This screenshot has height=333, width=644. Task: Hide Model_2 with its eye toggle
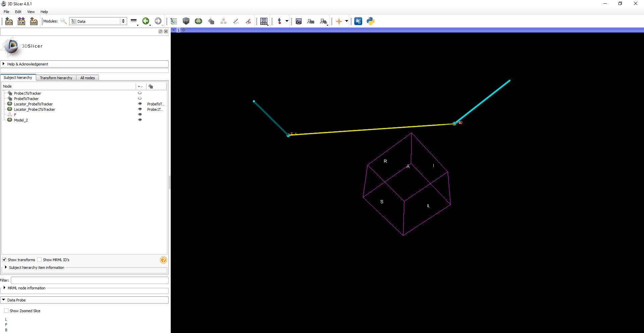[140, 120]
